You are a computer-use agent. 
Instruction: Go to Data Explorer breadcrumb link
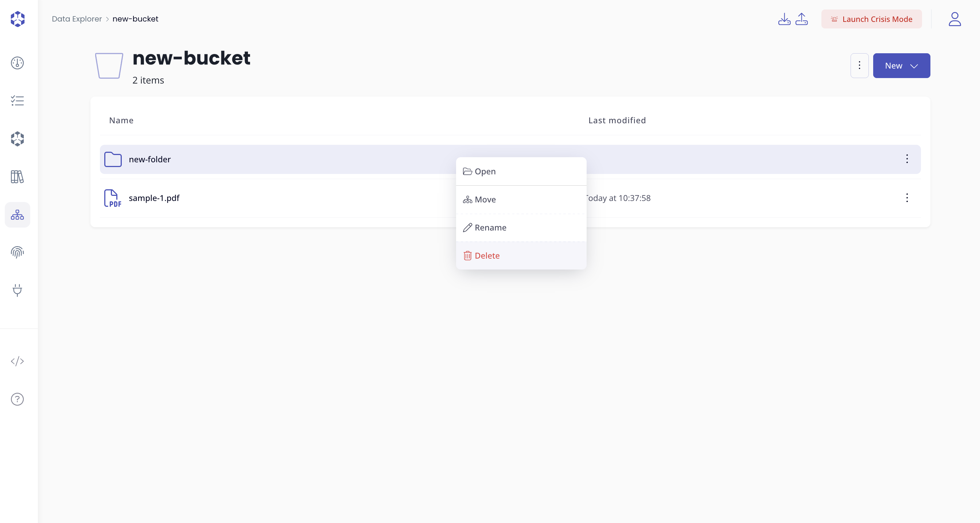(77, 19)
